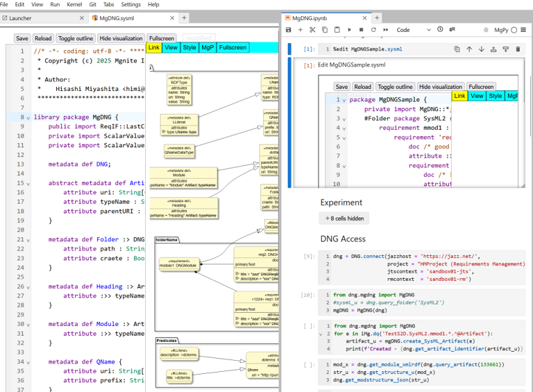
Task: Cut the selected cell with the scissors icon
Action: pos(312,30)
